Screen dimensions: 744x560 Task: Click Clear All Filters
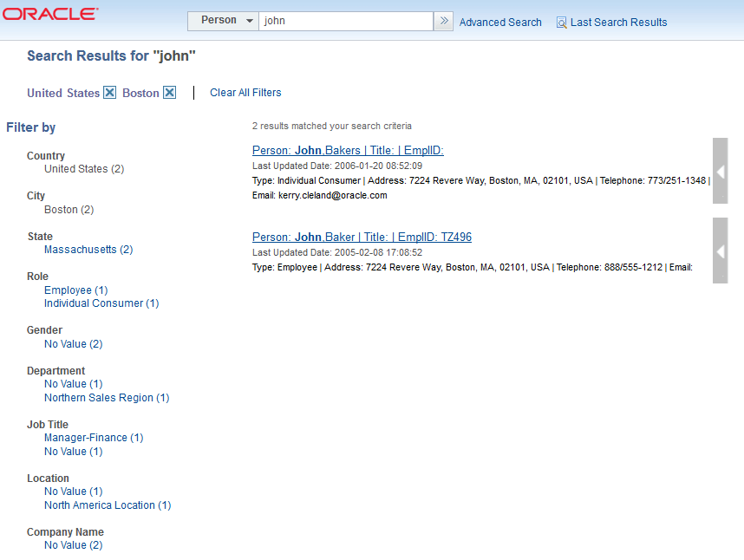[x=245, y=92]
